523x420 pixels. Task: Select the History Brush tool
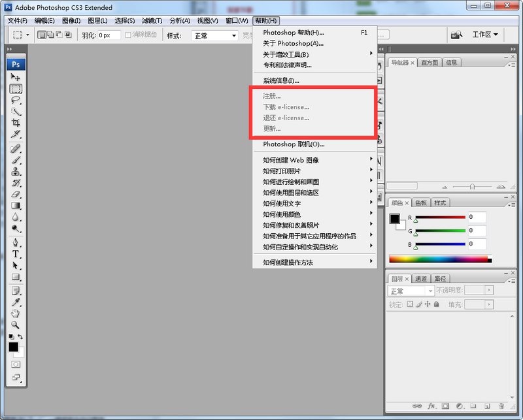pos(15,183)
